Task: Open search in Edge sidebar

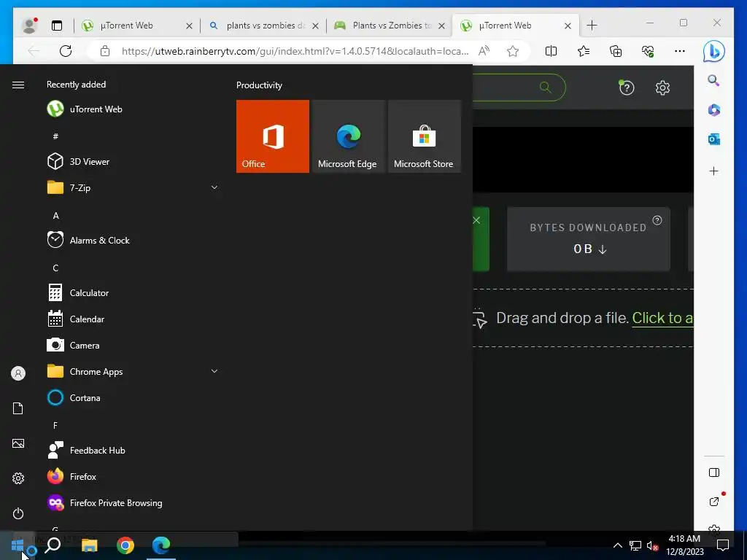Action: pos(713,80)
